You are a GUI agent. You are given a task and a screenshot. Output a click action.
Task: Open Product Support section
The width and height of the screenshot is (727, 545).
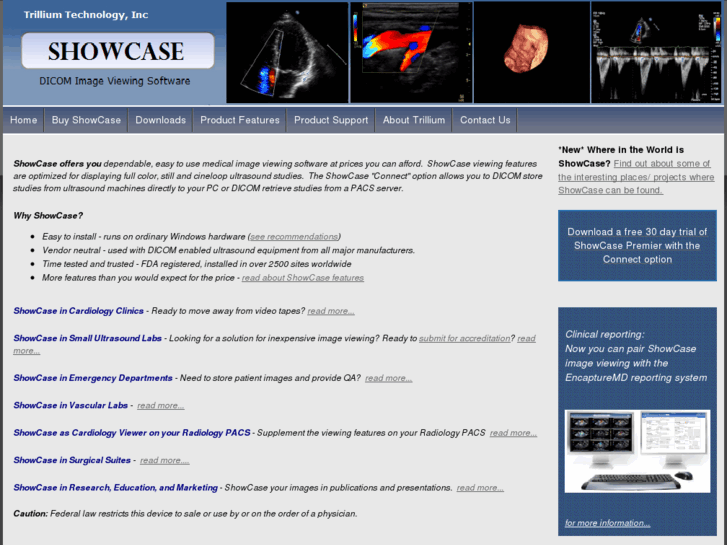tap(331, 120)
